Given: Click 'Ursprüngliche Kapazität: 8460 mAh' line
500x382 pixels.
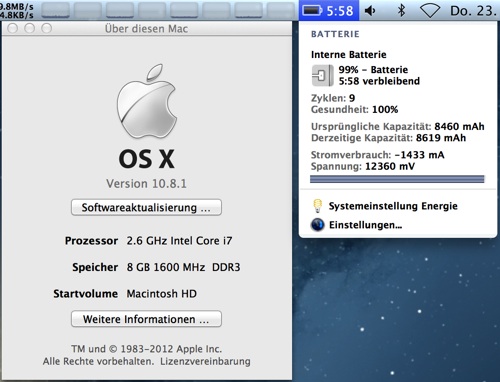Looking at the screenshot, I should [x=398, y=126].
